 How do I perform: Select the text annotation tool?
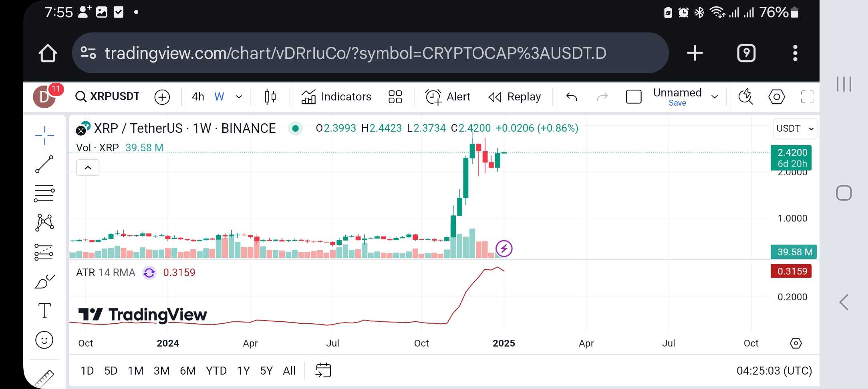(x=44, y=310)
